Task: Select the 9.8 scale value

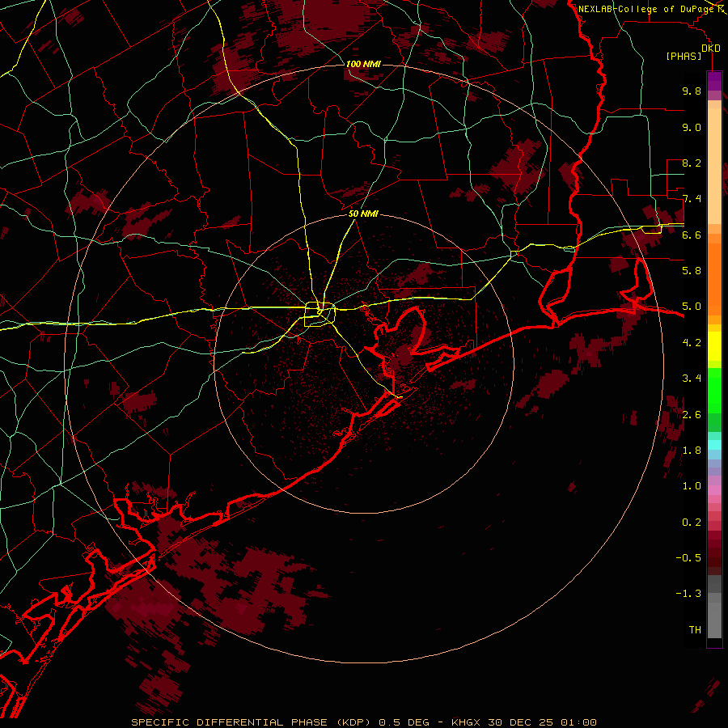Action: coord(692,91)
